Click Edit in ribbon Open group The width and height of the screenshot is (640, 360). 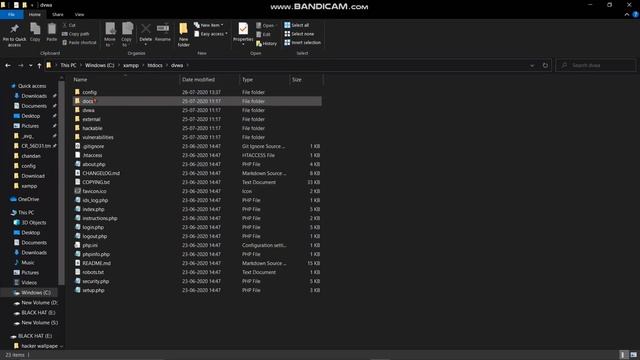(263, 34)
